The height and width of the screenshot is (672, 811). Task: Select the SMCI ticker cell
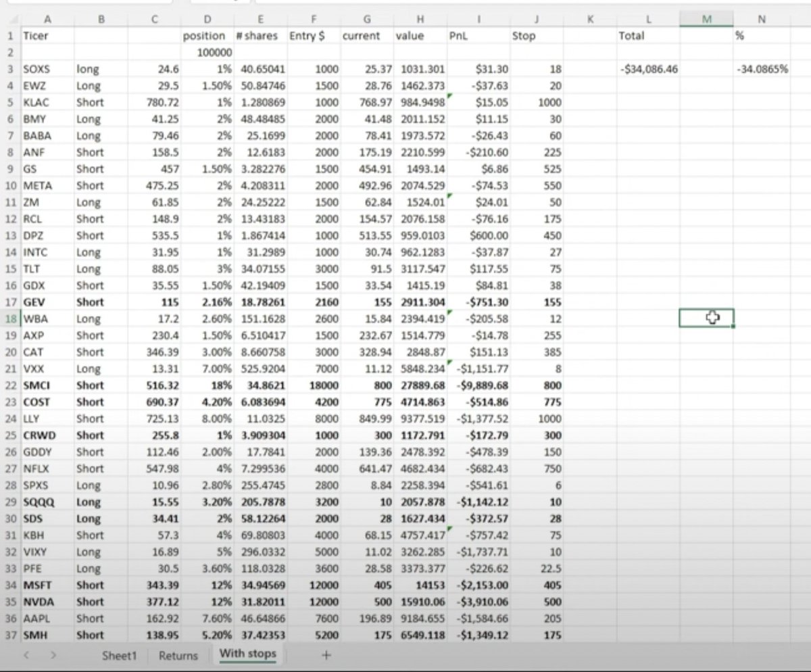[47, 385]
